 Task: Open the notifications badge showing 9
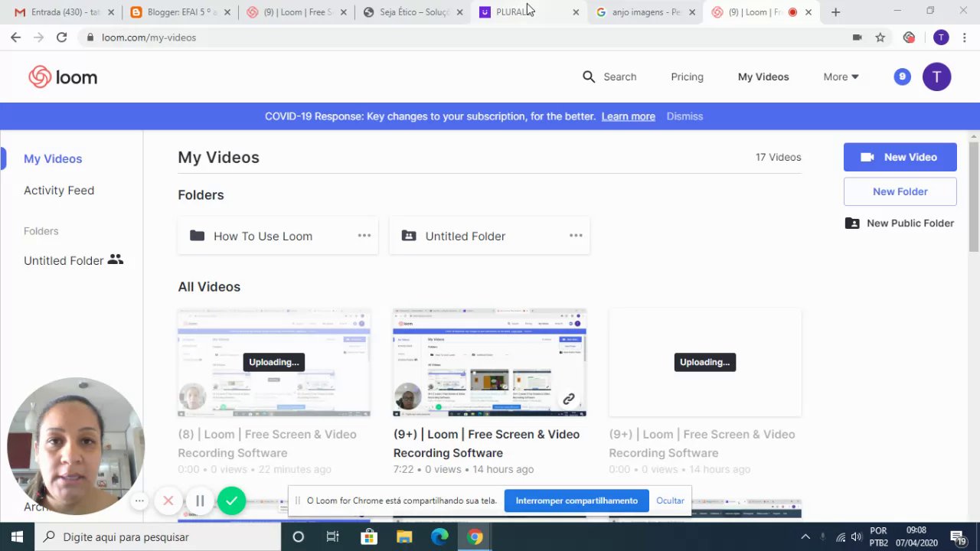tap(903, 77)
